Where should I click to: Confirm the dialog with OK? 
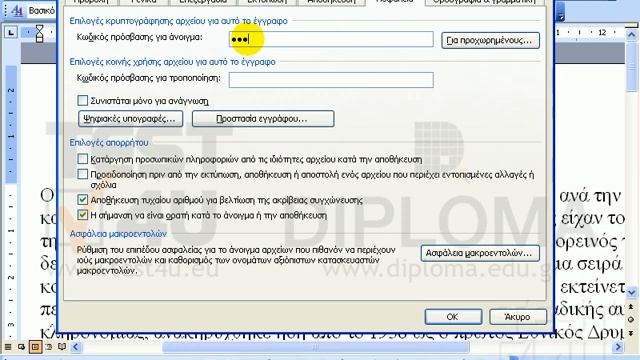[453, 317]
